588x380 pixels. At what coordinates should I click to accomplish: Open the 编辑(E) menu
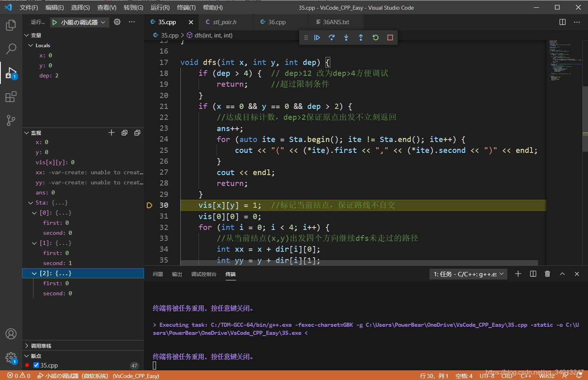(x=54, y=8)
